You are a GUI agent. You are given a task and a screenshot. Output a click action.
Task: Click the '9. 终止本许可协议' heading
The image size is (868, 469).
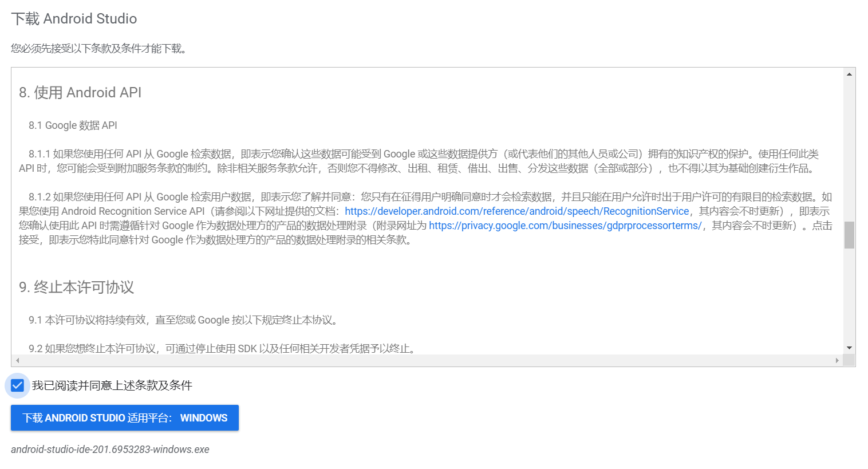(77, 287)
